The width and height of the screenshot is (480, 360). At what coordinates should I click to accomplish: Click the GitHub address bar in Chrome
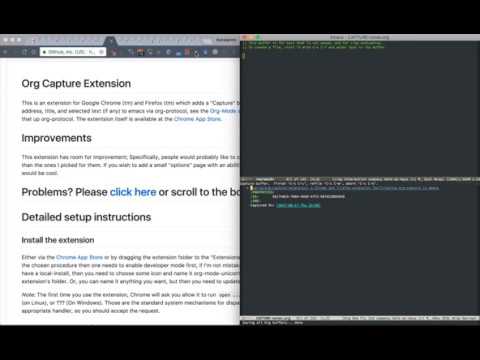point(73,52)
